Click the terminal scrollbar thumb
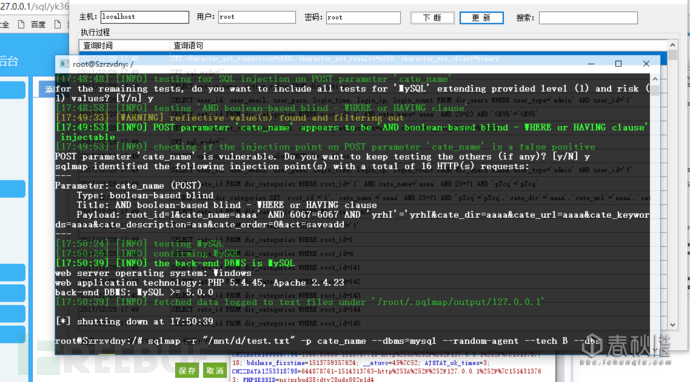Viewport: 690px width, 382px height. click(655, 90)
